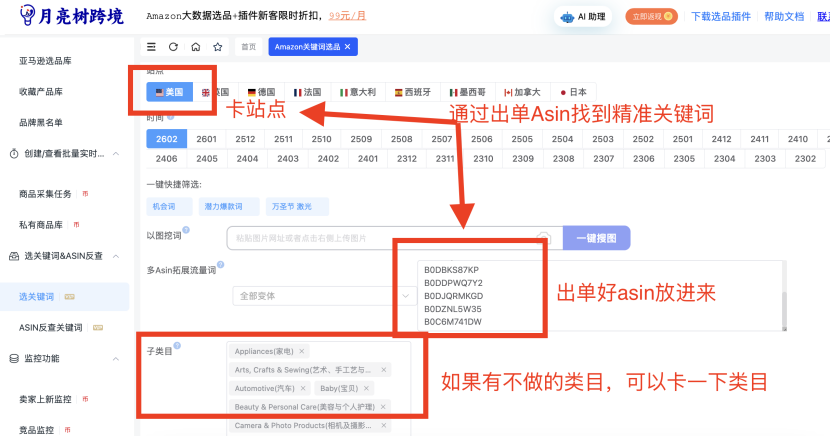The height and width of the screenshot is (436, 830).
Task: Switch to the 首页 tab
Action: [x=246, y=47]
